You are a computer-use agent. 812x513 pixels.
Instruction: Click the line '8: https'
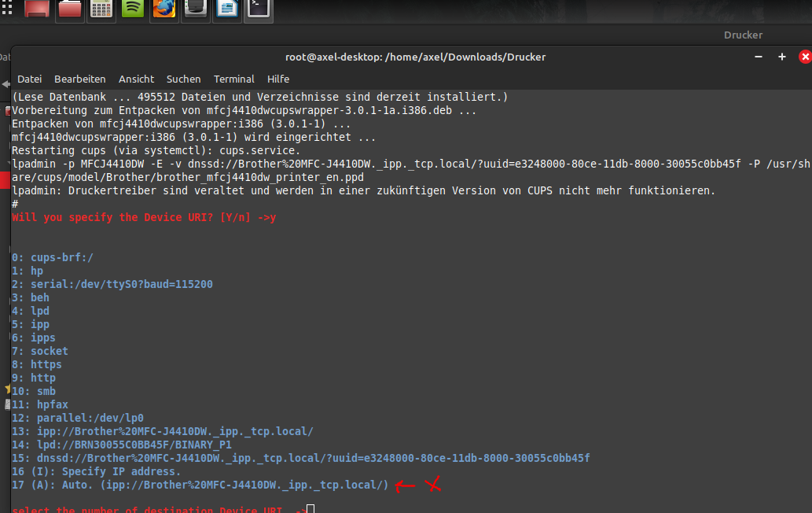coord(37,365)
